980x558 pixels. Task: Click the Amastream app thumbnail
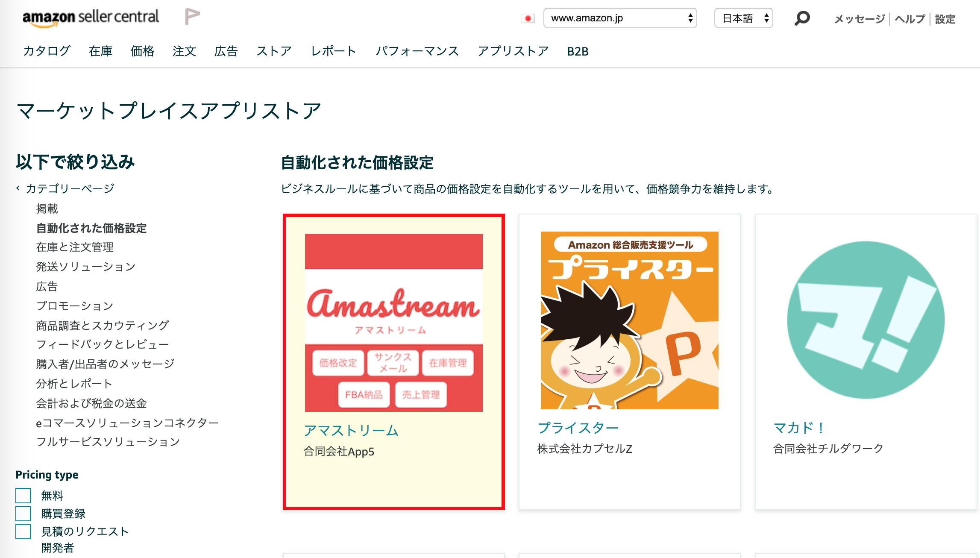click(x=393, y=323)
